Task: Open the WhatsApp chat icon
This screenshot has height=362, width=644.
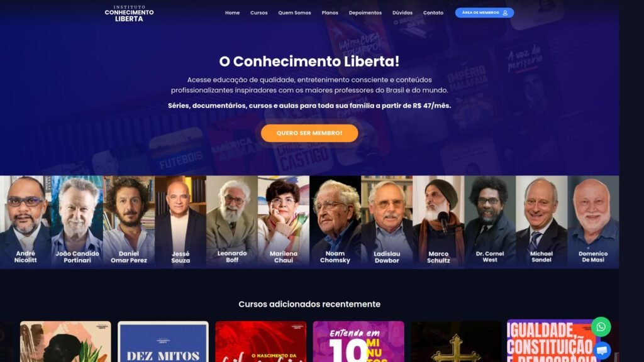Action: [x=601, y=327]
